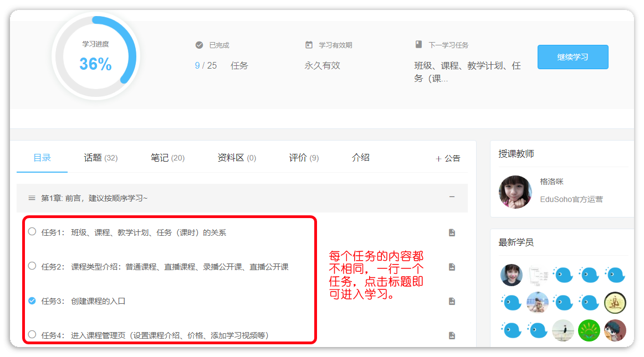Open task 创建课程的入口
The width and height of the screenshot is (644, 357).
click(x=98, y=301)
